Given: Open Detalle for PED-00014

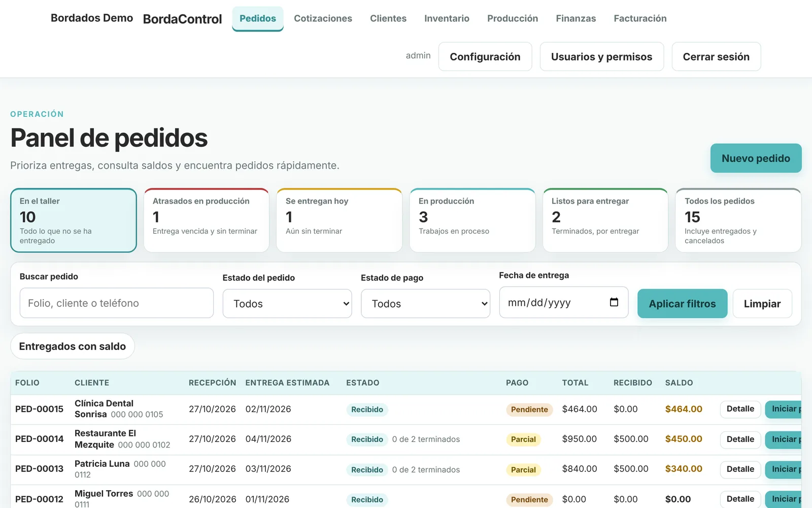Looking at the screenshot, I should tap(740, 439).
